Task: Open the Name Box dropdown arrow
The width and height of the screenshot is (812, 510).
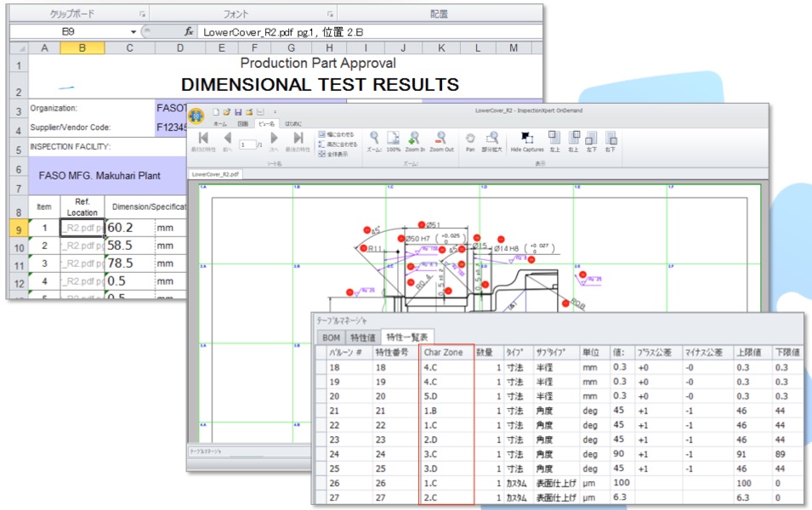Action: (x=133, y=31)
